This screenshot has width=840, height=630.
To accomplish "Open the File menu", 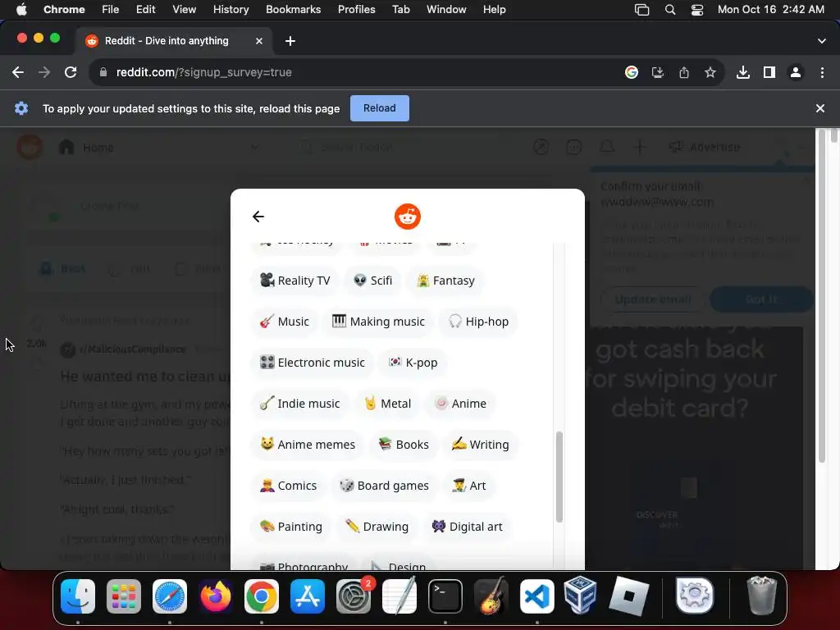I will tap(111, 10).
